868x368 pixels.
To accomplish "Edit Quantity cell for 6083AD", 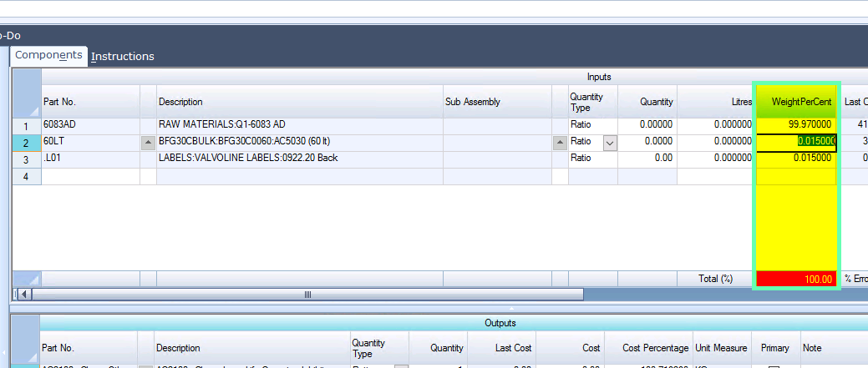I will coord(647,124).
